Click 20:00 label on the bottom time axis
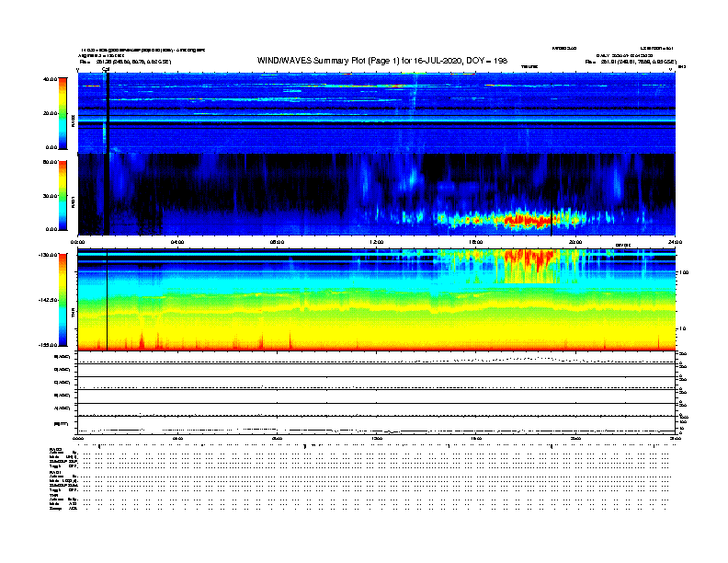 pyautogui.click(x=575, y=438)
